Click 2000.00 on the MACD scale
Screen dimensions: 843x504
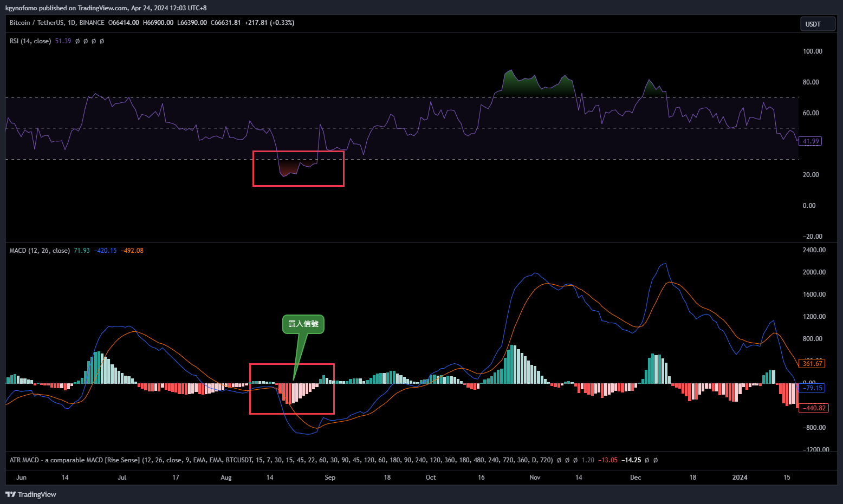814,272
